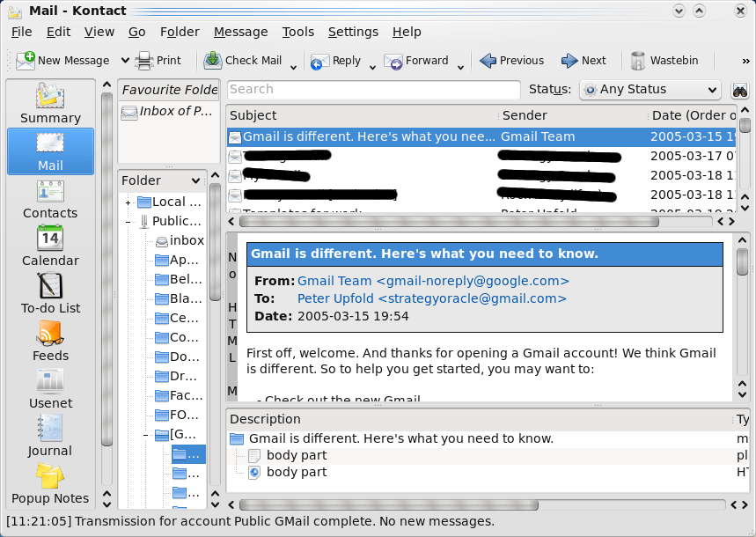Expand the Local folders tree node
Viewport: 756px width, 537px height.
(x=128, y=203)
